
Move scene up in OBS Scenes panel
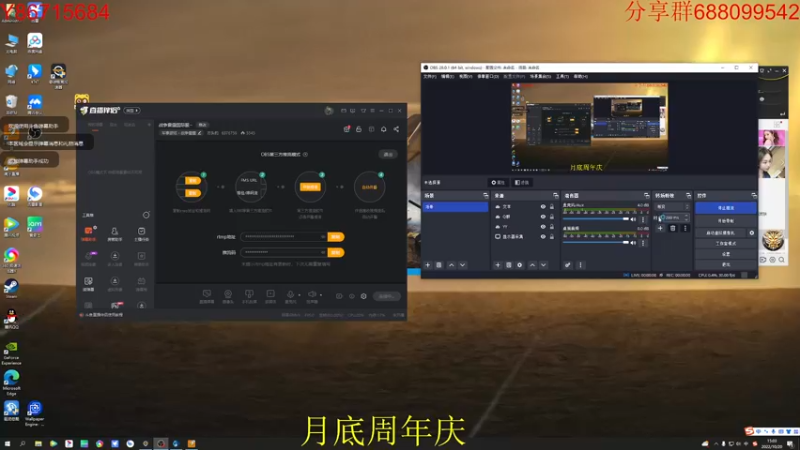pos(451,265)
